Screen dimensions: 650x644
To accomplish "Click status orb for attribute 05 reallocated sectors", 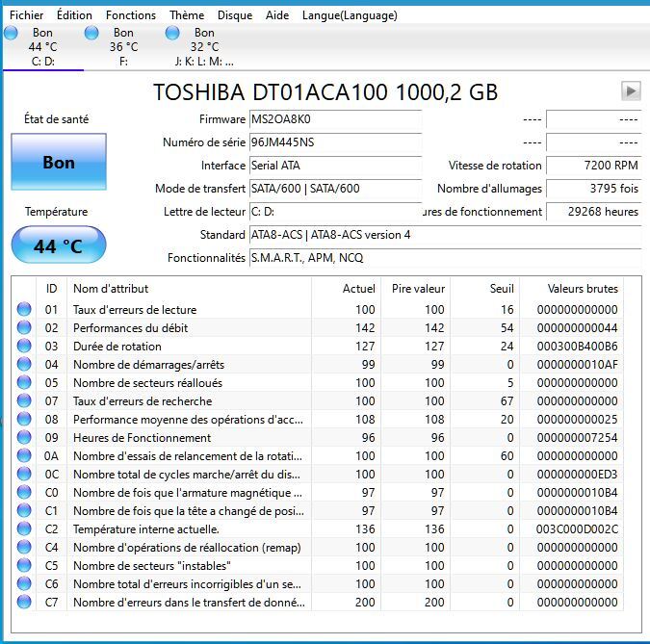I will (24, 383).
